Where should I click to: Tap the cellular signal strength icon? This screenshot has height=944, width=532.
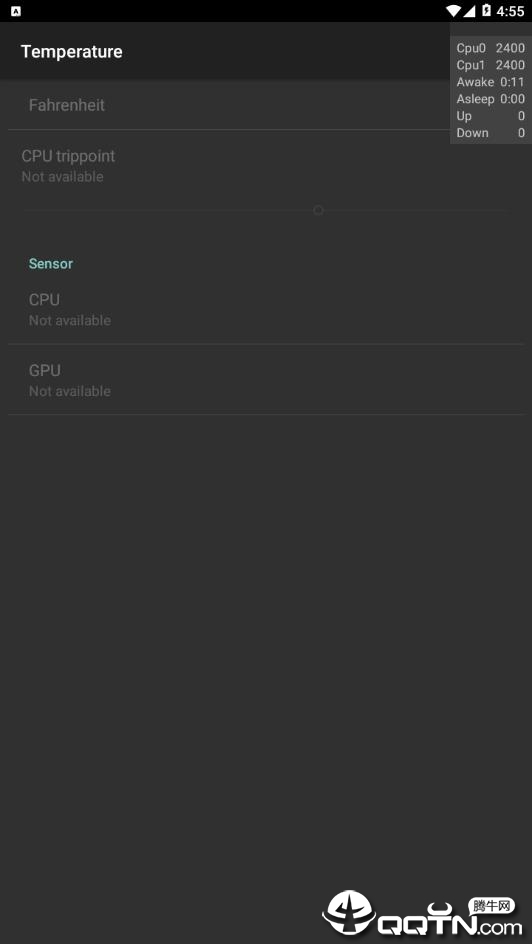(x=470, y=11)
